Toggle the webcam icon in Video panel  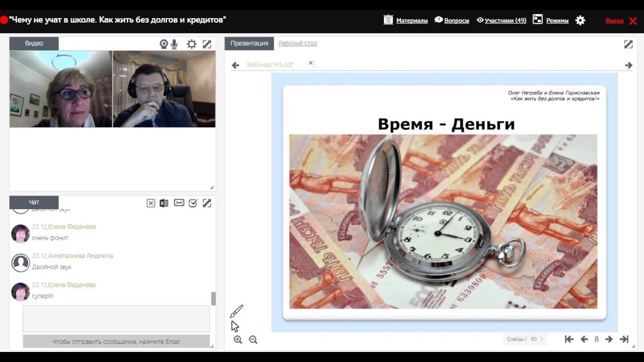(x=164, y=44)
